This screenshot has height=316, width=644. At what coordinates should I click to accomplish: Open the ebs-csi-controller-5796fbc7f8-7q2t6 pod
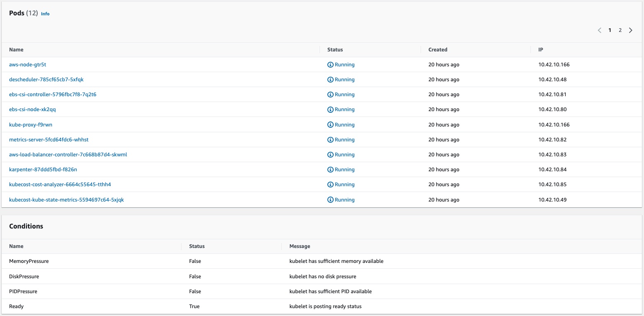tap(53, 95)
